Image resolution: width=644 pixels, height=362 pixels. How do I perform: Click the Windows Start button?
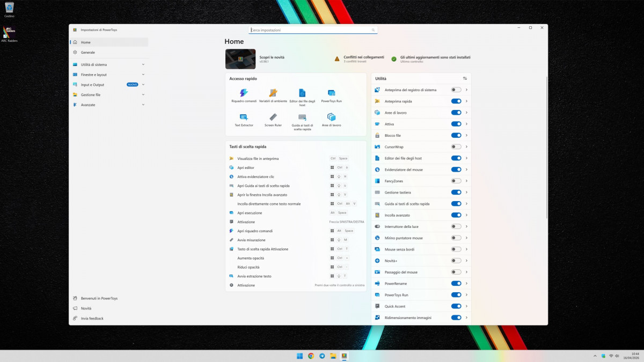coord(299,356)
